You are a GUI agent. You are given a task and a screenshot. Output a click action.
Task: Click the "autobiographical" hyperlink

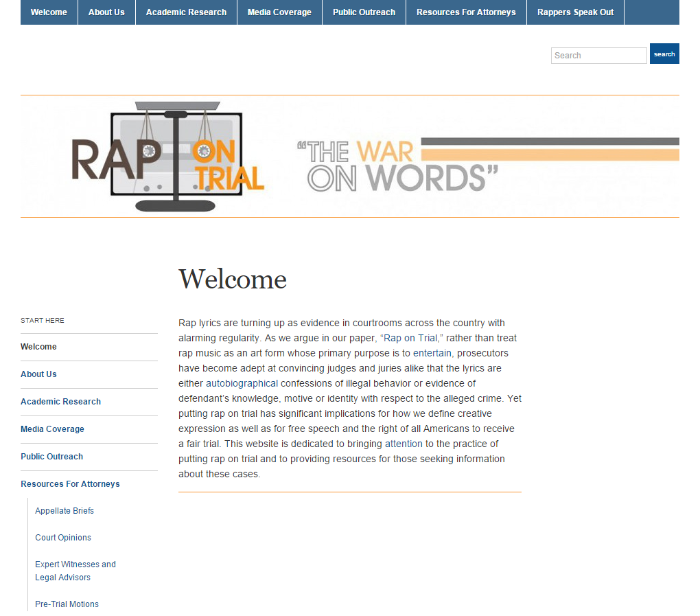(x=242, y=383)
